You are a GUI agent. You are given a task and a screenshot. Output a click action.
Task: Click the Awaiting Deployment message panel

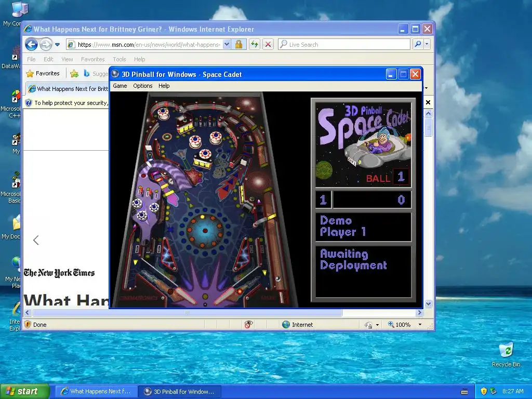[363, 271]
